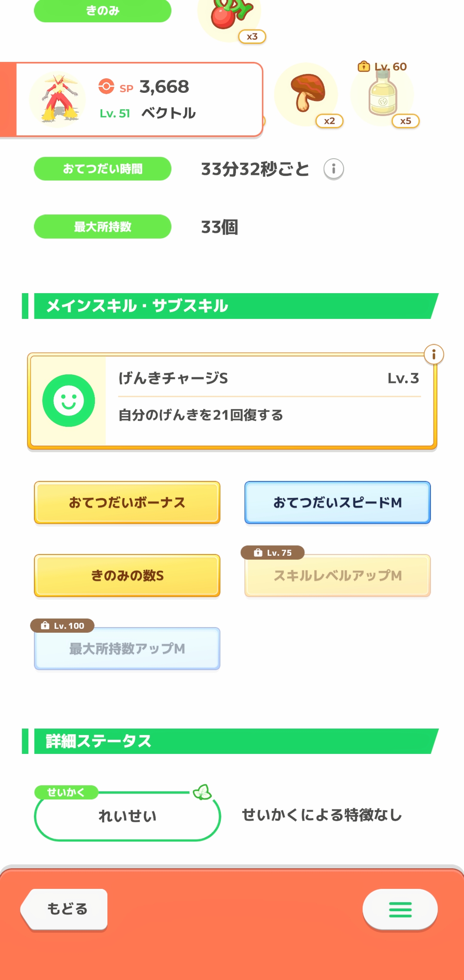
Task: Tap the mushroom ingredient icon
Action: 307,95
